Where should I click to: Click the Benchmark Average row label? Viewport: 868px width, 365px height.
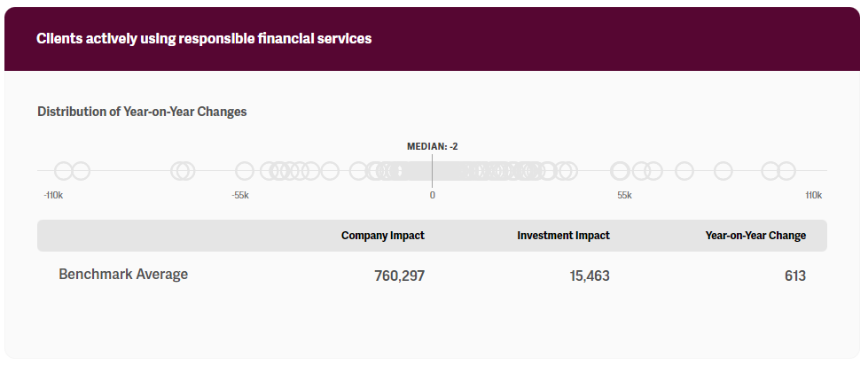coord(123,275)
